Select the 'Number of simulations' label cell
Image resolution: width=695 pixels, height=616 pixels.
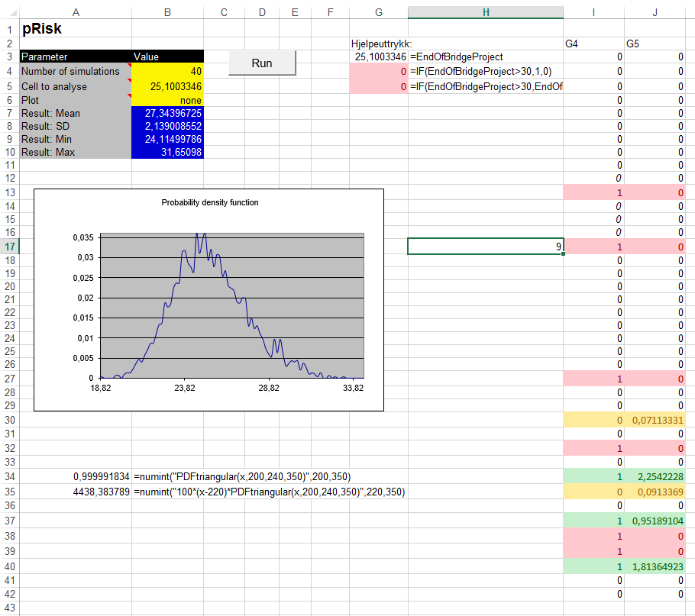pos(76,71)
